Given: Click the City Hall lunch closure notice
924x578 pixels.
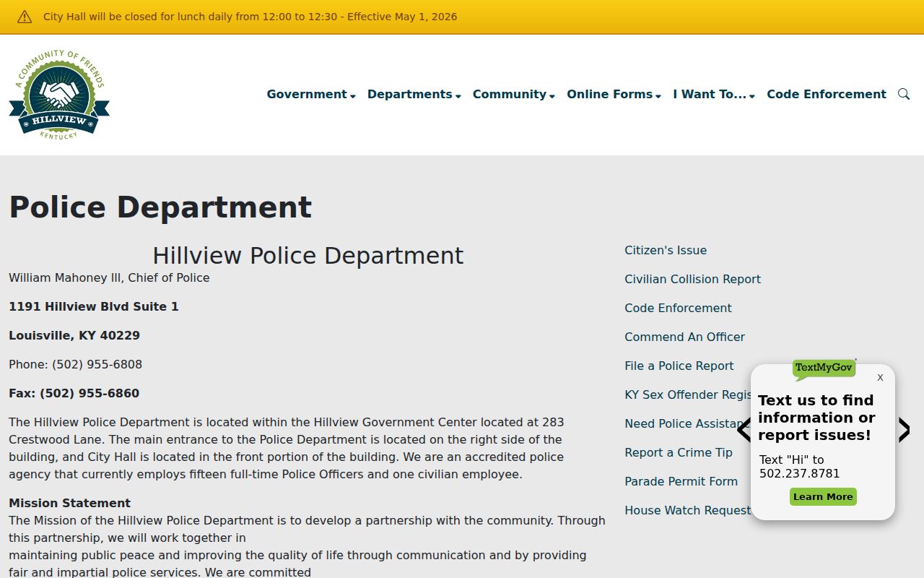Looking at the screenshot, I should point(250,17).
